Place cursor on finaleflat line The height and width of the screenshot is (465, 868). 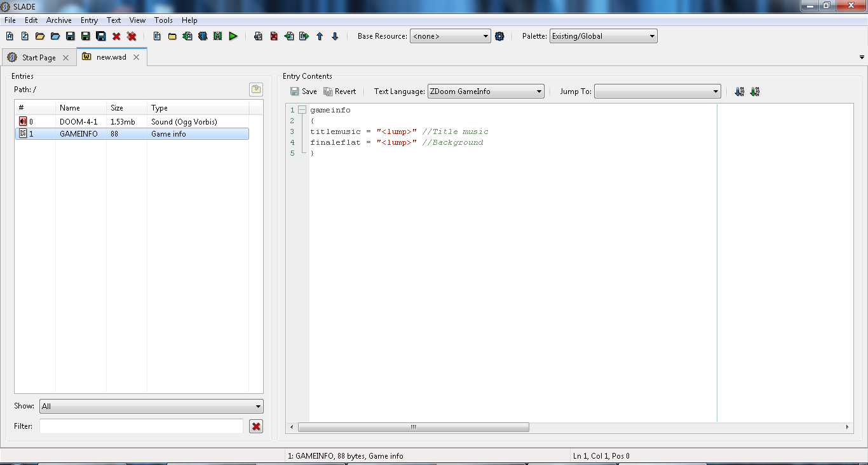point(397,142)
